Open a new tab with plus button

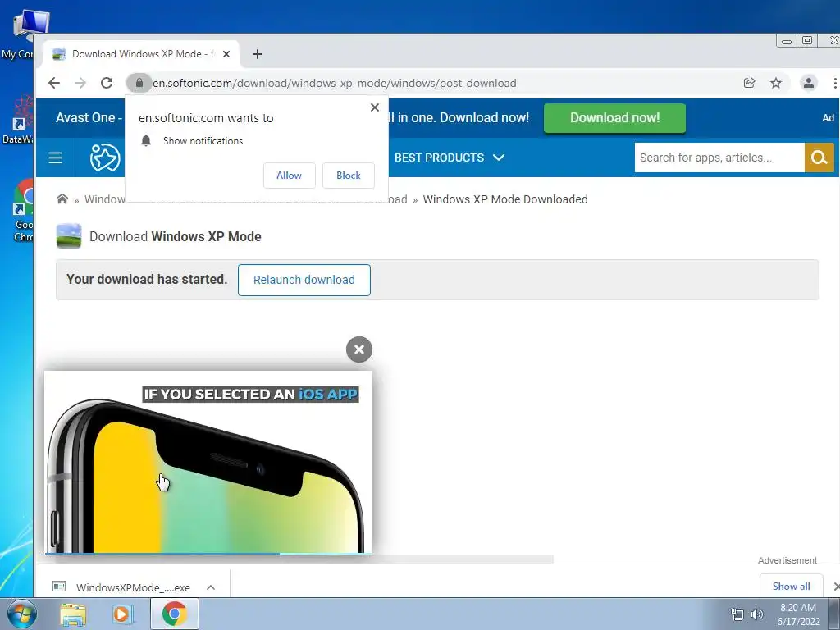258,54
